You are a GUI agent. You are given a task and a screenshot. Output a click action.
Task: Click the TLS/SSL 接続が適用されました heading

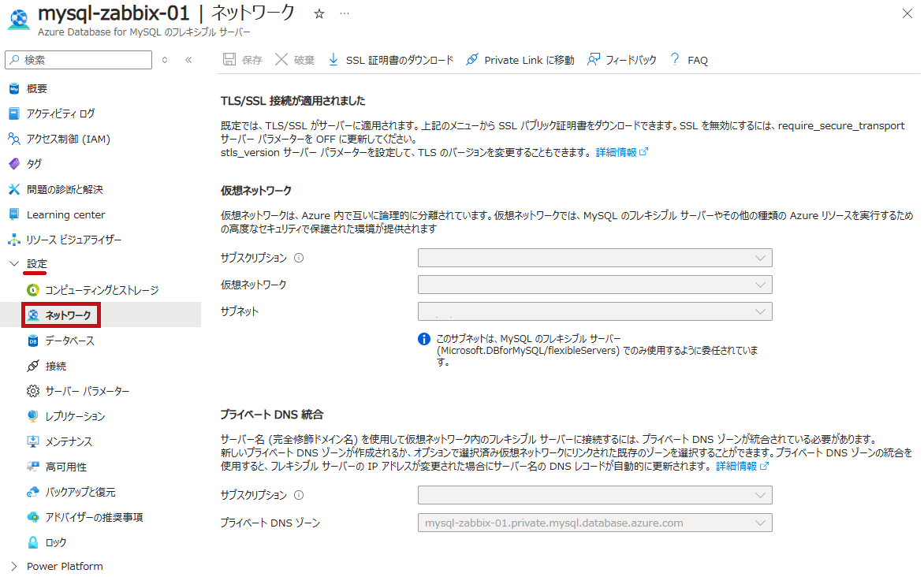coord(292,101)
